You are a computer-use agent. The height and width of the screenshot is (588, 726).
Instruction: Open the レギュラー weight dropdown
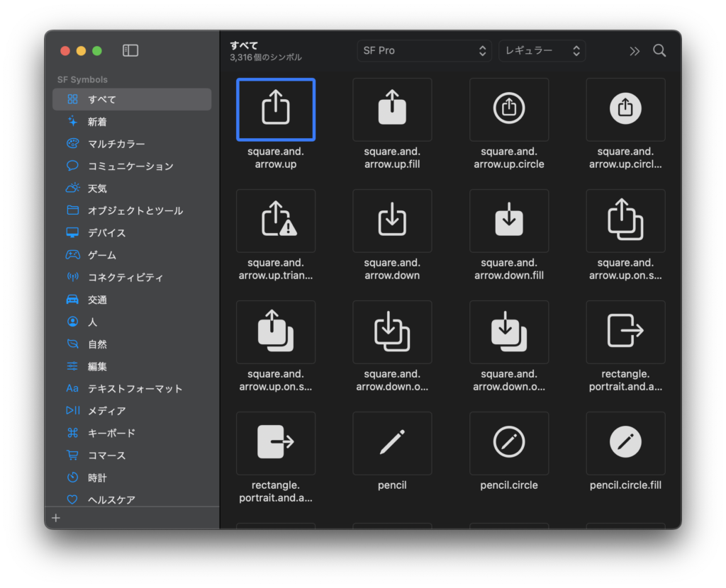542,50
